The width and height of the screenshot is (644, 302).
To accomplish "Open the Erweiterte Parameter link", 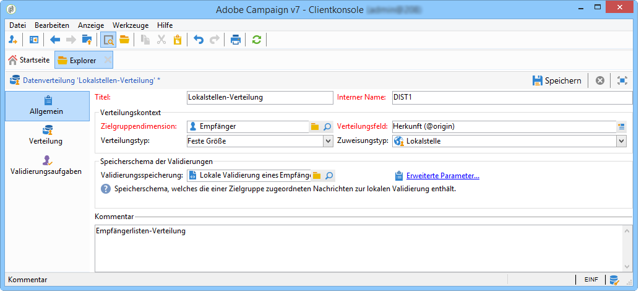I will point(443,176).
